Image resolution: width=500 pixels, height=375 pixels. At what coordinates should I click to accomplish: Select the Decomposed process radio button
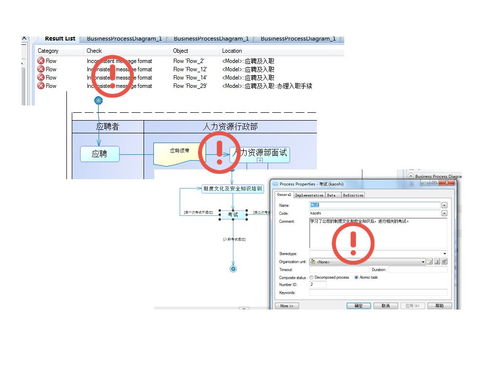312,277
